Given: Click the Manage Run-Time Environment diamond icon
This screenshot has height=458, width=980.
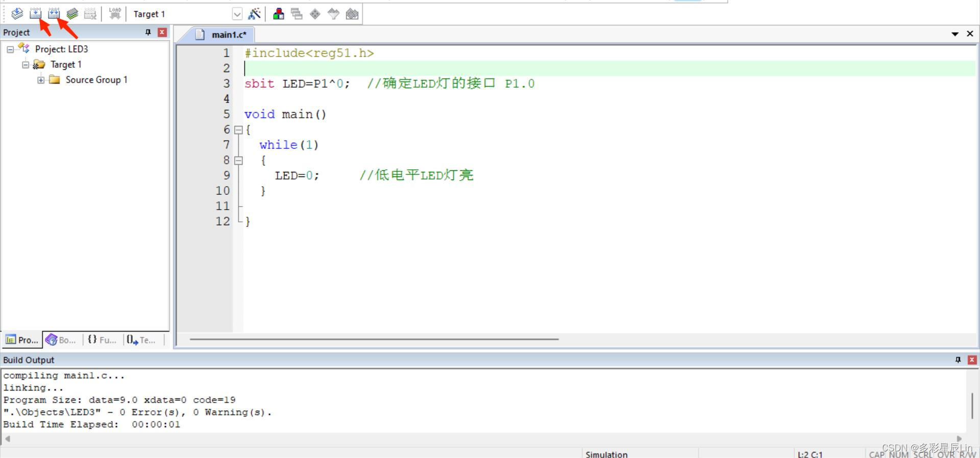Looking at the screenshot, I should pyautogui.click(x=315, y=14).
